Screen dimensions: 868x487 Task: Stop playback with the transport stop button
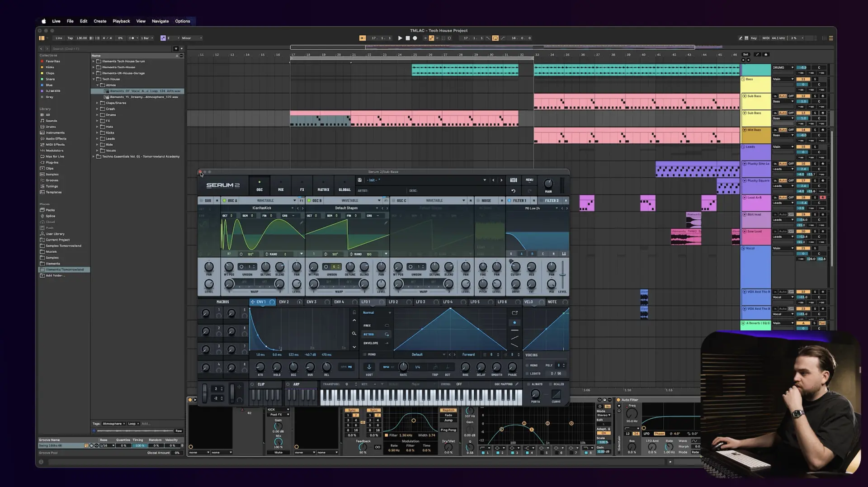(x=408, y=38)
